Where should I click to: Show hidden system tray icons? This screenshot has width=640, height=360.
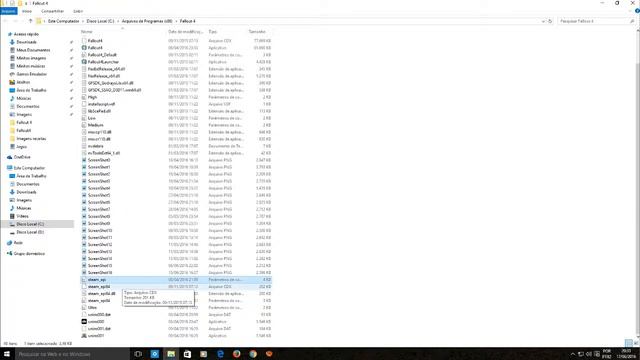point(572,354)
